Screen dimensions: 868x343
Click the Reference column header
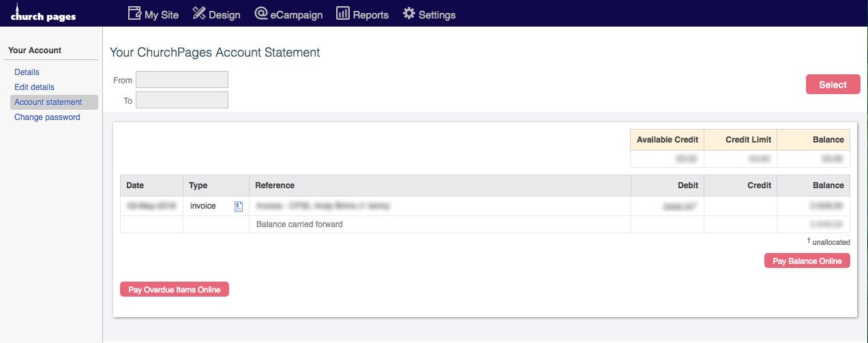pyautogui.click(x=440, y=185)
